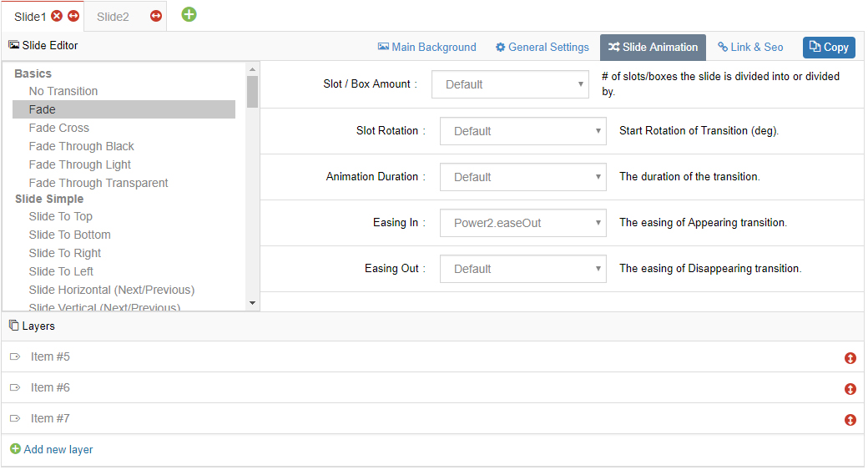The image size is (868, 470).
Task: Click the transition list scrollbar up arrow
Action: coord(252,69)
